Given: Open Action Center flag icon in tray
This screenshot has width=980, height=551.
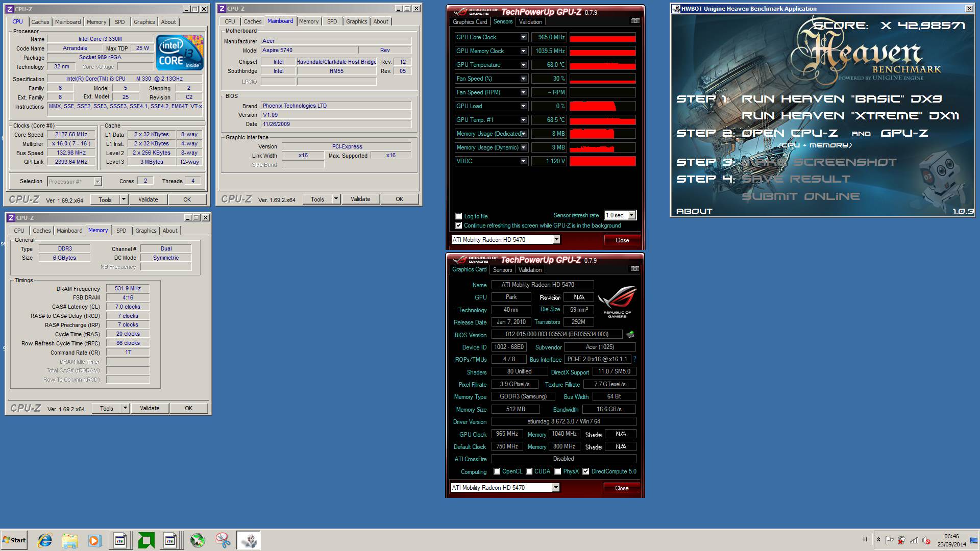Looking at the screenshot, I should tap(890, 540).
